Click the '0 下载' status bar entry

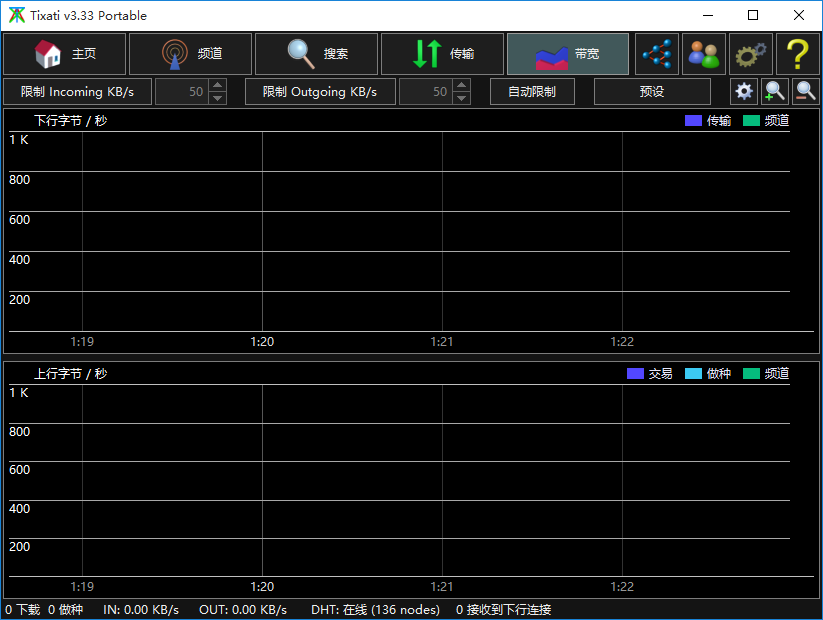[x=23, y=610]
